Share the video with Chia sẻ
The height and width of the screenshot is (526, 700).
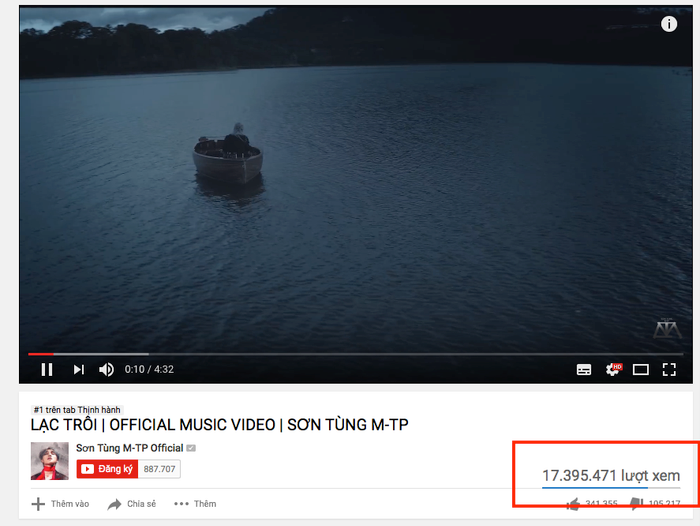coord(132,504)
